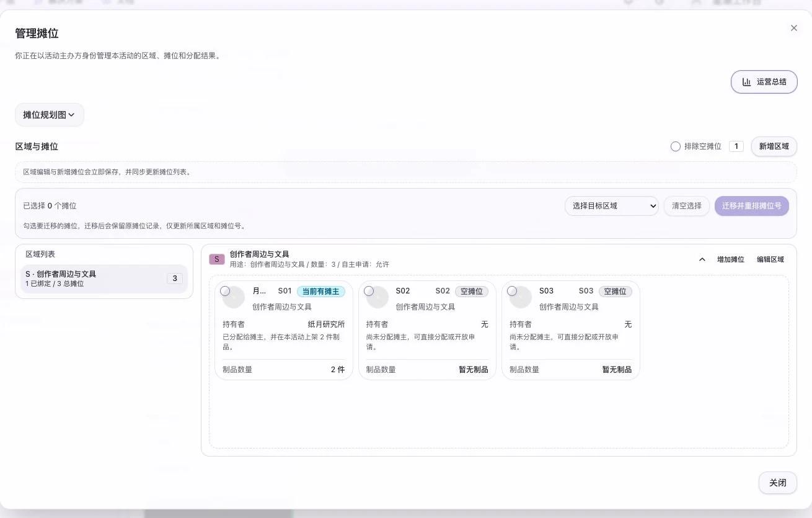Click the 当前有摊主 status tag

tap(320, 291)
